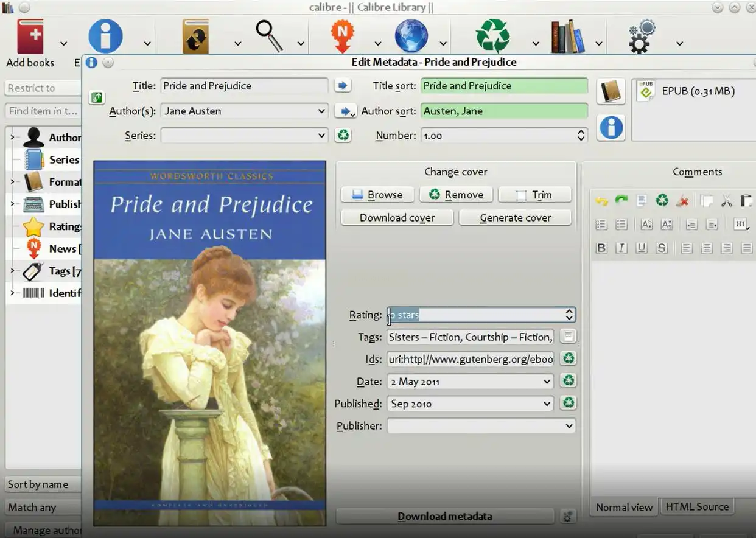
Task: Swap author and title button
Action: pos(96,97)
